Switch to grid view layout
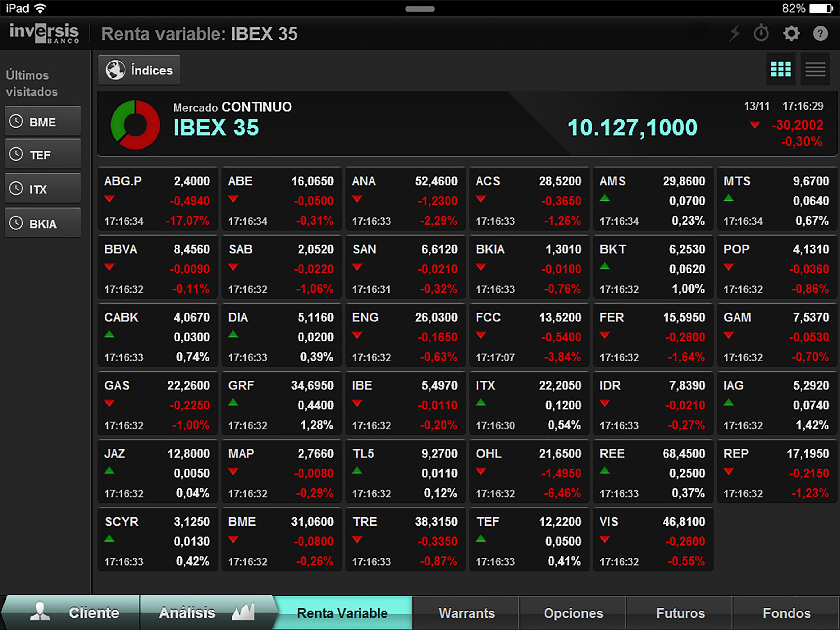Image resolution: width=840 pixels, height=630 pixels. click(x=781, y=69)
